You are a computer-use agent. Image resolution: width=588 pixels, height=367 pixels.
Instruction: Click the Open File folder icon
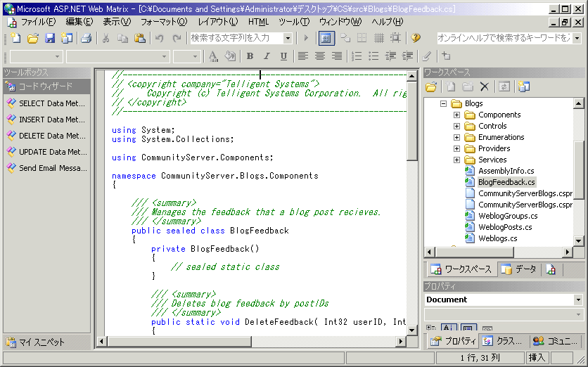coord(32,38)
